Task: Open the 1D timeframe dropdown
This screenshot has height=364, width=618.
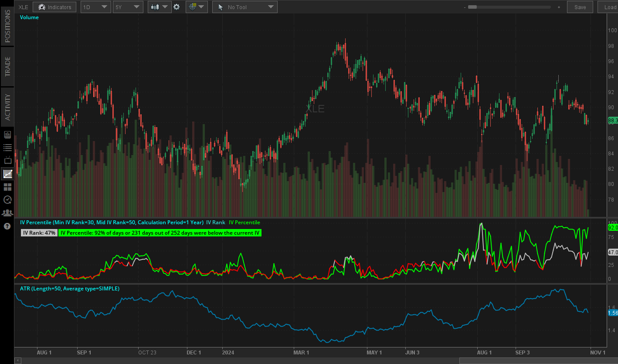Action: (x=95, y=7)
